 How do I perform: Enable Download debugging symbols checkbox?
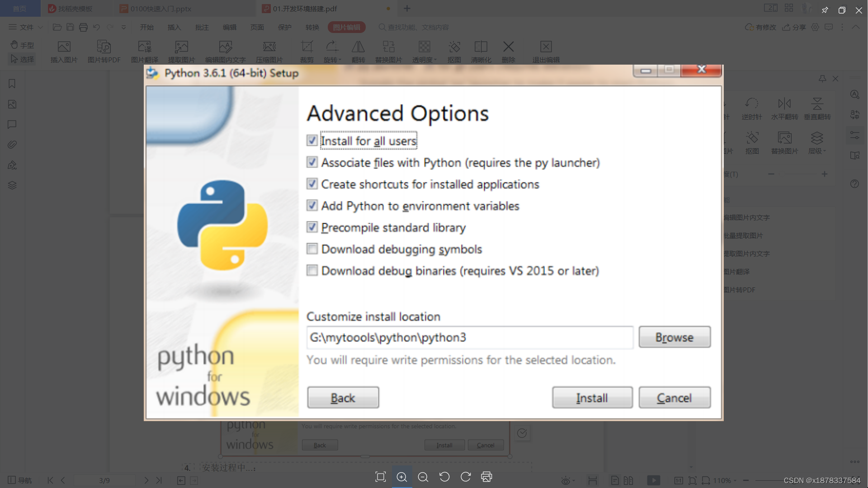click(312, 249)
